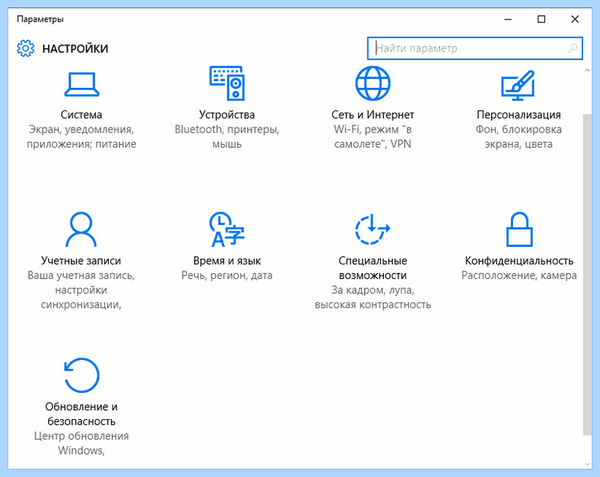This screenshot has height=477, width=600.
Task: Click the Обновление и безопасность title
Action: [x=81, y=414]
